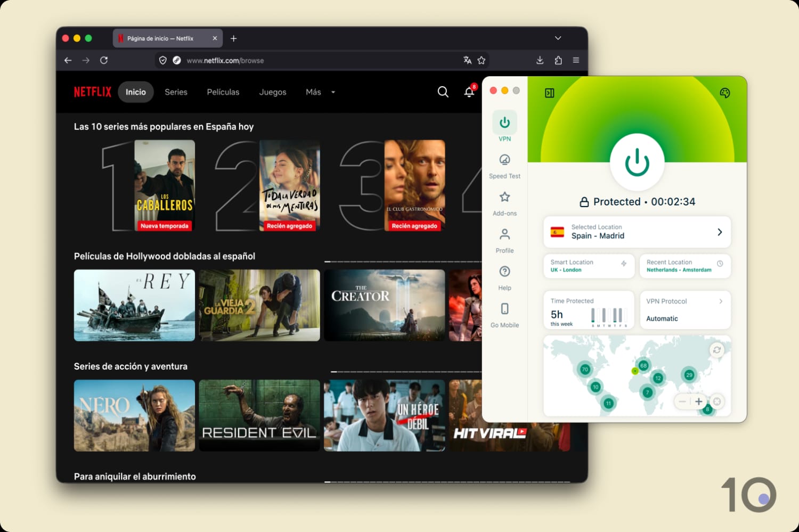The width and height of the screenshot is (799, 532).
Task: Open the browser extensions icon
Action: point(558,60)
